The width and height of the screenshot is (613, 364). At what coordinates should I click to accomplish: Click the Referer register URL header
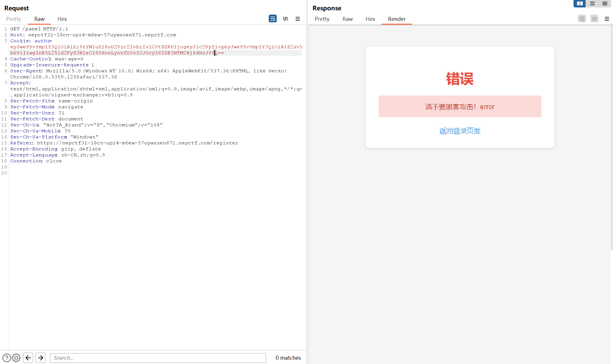[x=124, y=143]
